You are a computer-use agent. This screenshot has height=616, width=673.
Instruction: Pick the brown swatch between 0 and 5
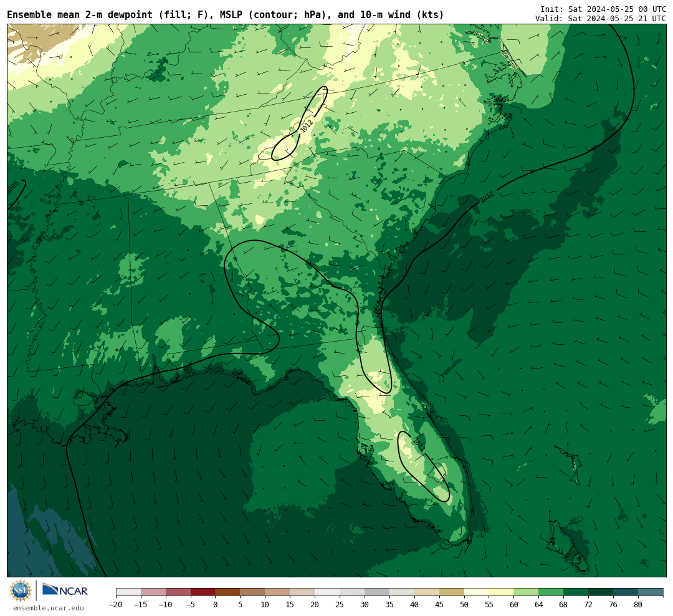tap(228, 592)
